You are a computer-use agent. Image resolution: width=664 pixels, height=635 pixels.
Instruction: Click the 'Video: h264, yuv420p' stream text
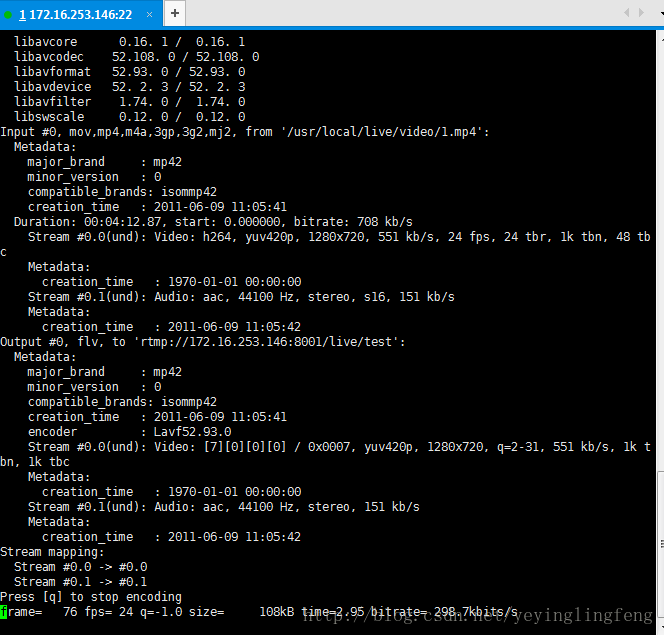pos(224,237)
